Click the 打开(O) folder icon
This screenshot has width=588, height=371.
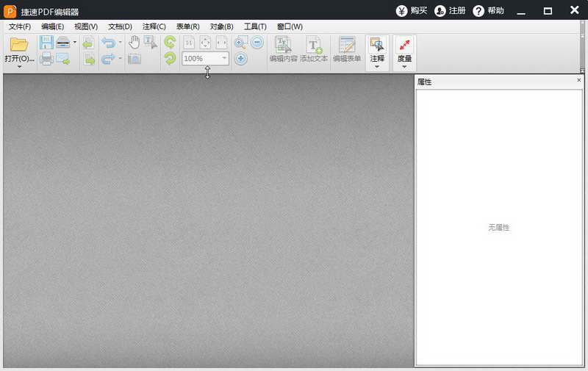coord(19,45)
